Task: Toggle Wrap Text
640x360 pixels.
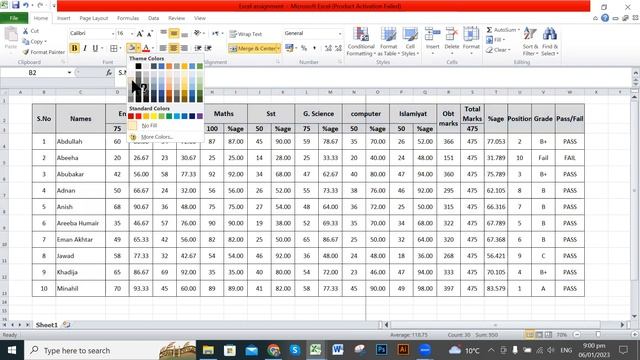Action: tap(246, 34)
